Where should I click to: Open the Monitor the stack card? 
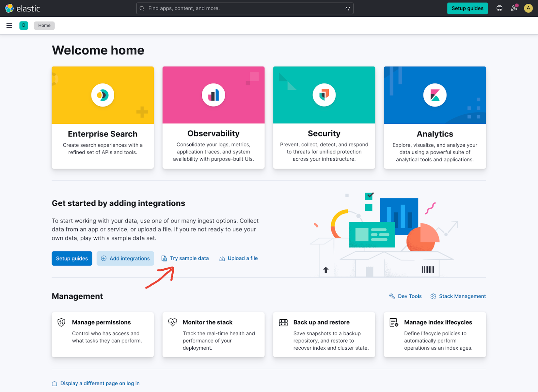[x=214, y=335]
